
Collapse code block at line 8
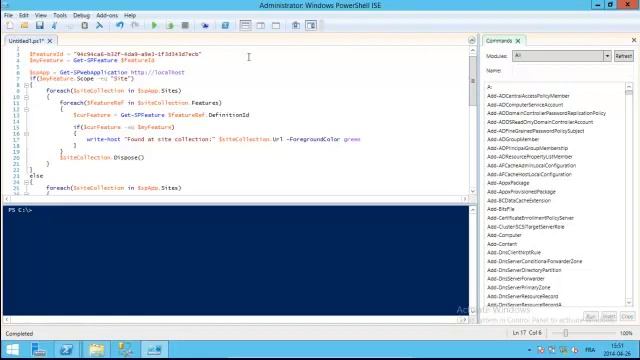tap(26, 85)
